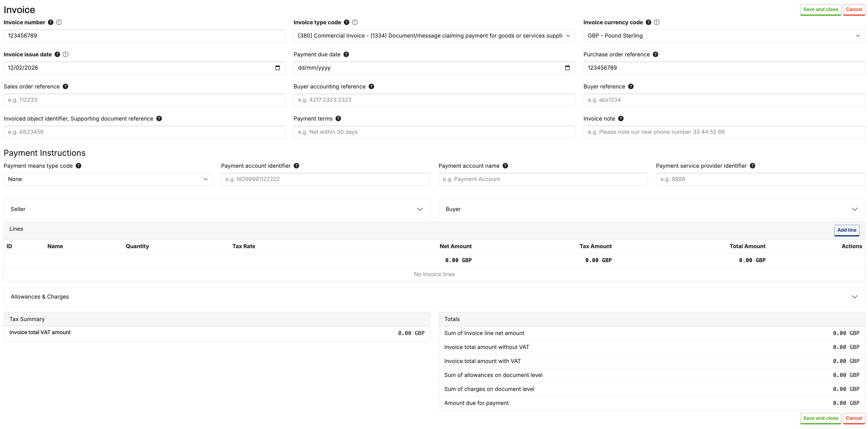The height and width of the screenshot is (429, 868).
Task: Open the Invoice currency code dropdown
Action: pyautogui.click(x=724, y=36)
